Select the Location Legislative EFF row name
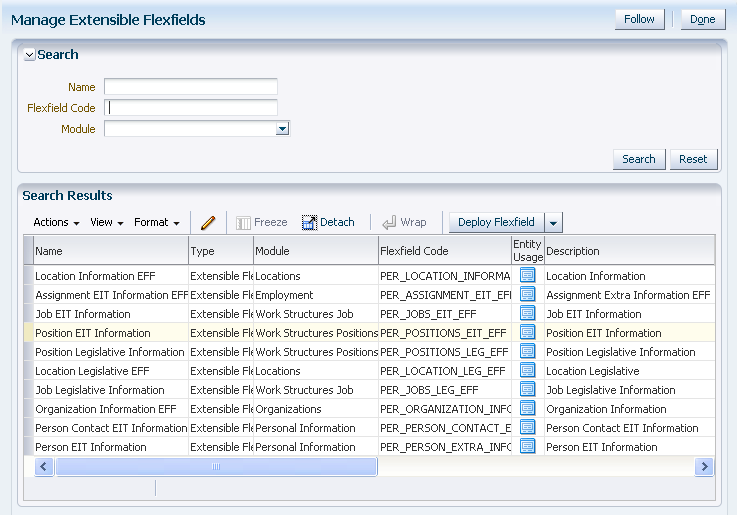The height and width of the screenshot is (515, 737). point(92,371)
